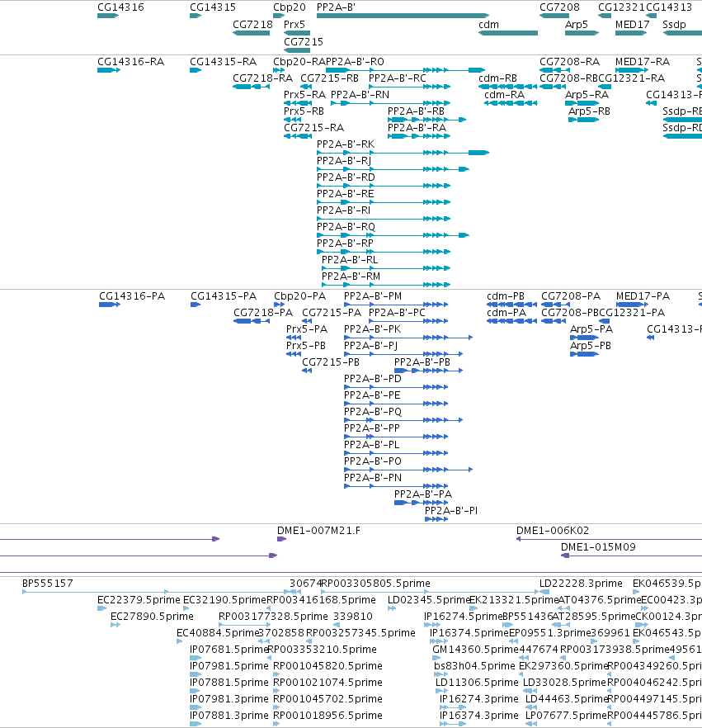Select the EC22379.5prime EST label

point(139,600)
